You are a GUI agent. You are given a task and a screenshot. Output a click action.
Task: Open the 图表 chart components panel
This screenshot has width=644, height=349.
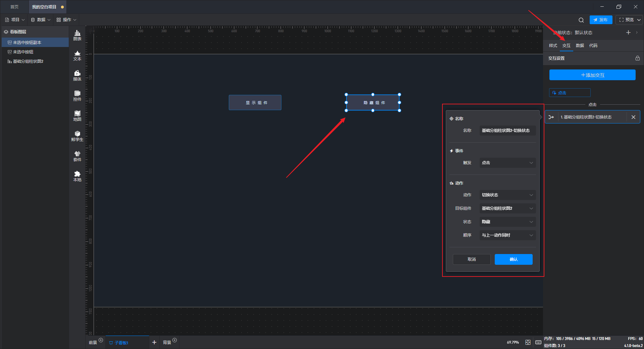click(77, 35)
